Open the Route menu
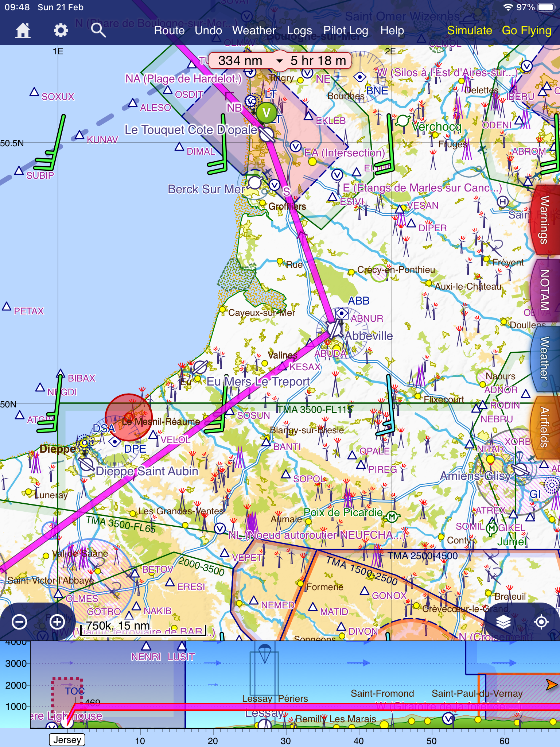 (169, 31)
